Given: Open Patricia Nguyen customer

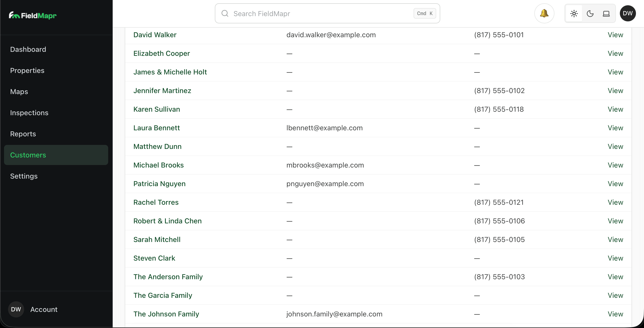Looking at the screenshot, I should (x=159, y=184).
